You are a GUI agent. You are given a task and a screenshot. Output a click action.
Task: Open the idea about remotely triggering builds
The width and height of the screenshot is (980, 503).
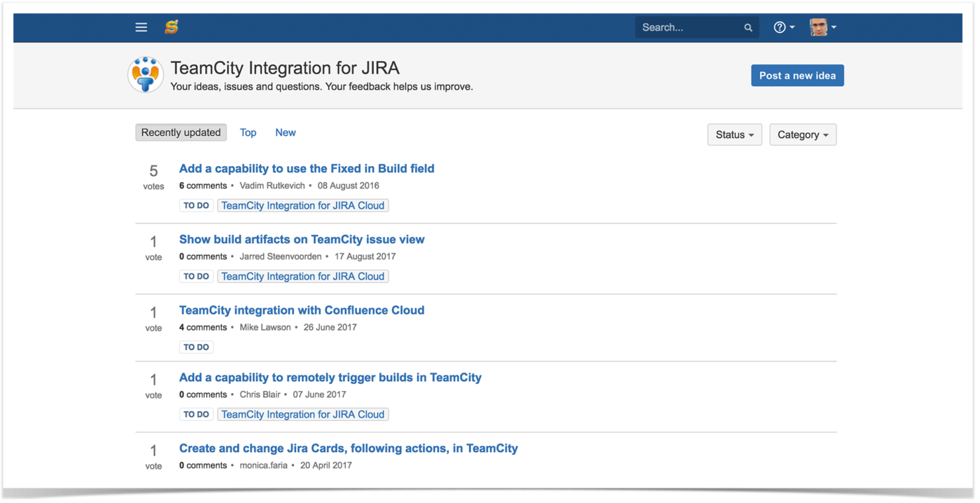(330, 377)
